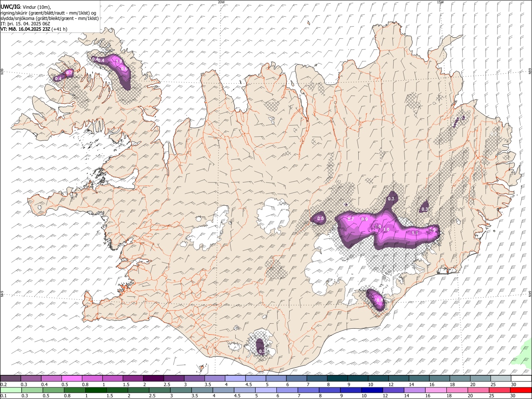Click the white 30 swatch in upper legend row
This screenshot has width=532, height=399.
tap(521, 379)
